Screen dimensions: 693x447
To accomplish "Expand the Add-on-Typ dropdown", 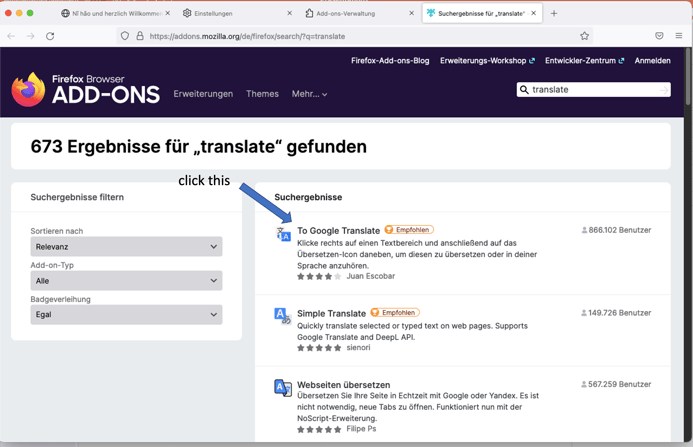I will point(126,281).
